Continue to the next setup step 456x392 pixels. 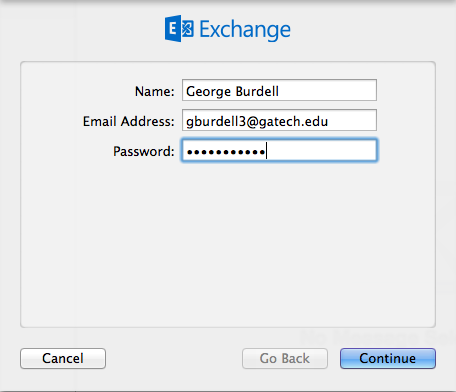tap(388, 358)
